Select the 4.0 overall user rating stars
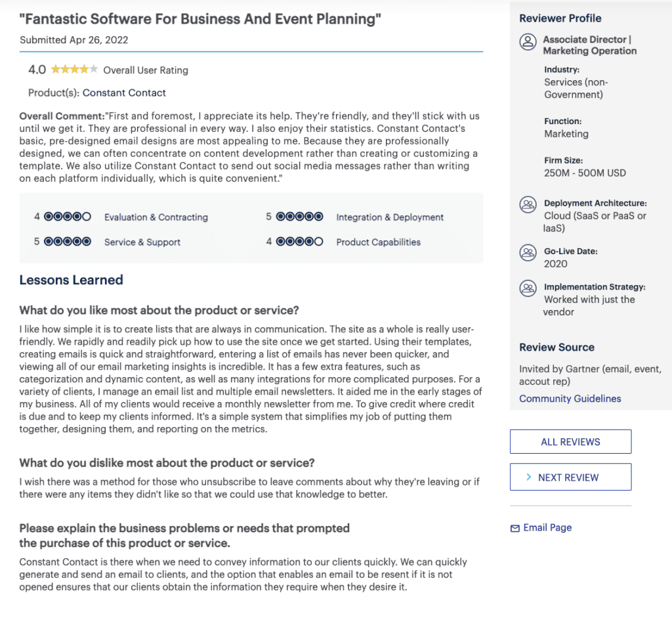672x620 pixels. [74, 68]
